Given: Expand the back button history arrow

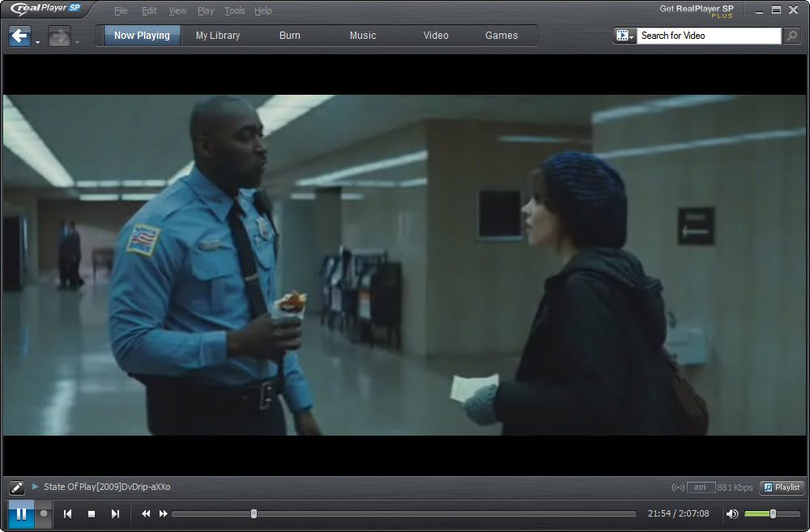Looking at the screenshot, I should pos(38,41).
